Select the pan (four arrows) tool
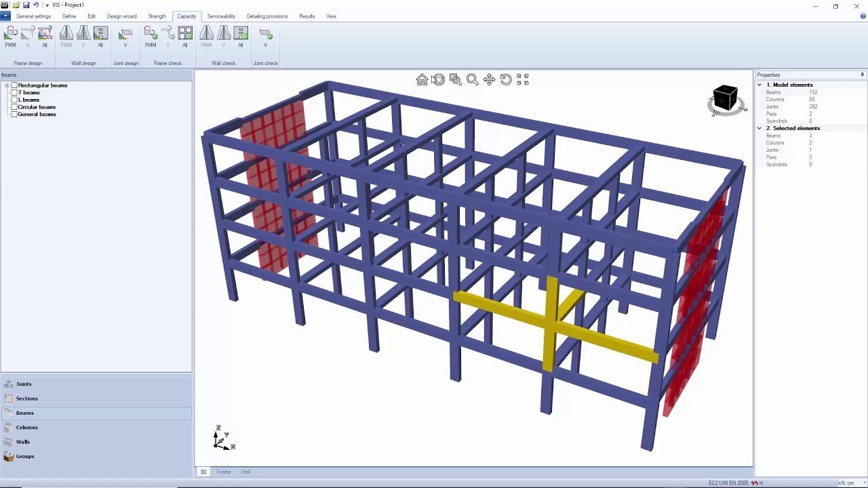The image size is (868, 488). [x=489, y=80]
